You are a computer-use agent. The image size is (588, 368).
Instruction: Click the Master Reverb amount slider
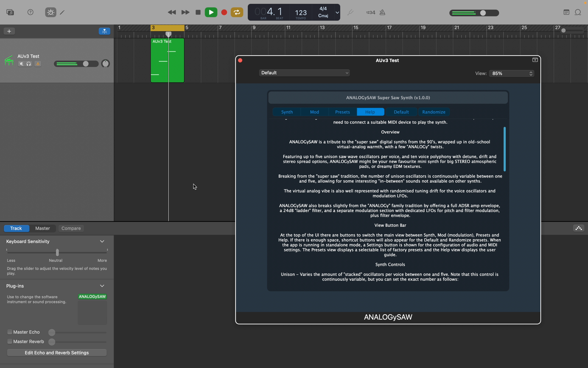(77, 342)
